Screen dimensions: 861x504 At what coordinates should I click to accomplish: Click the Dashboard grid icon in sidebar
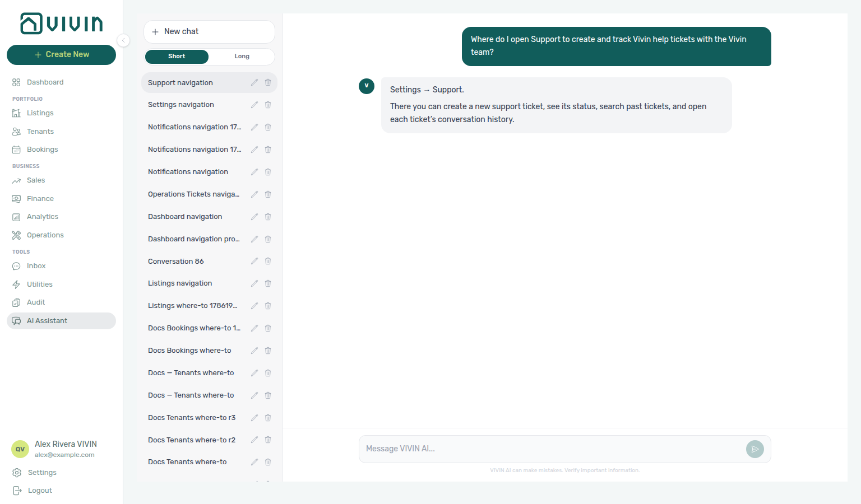16,82
